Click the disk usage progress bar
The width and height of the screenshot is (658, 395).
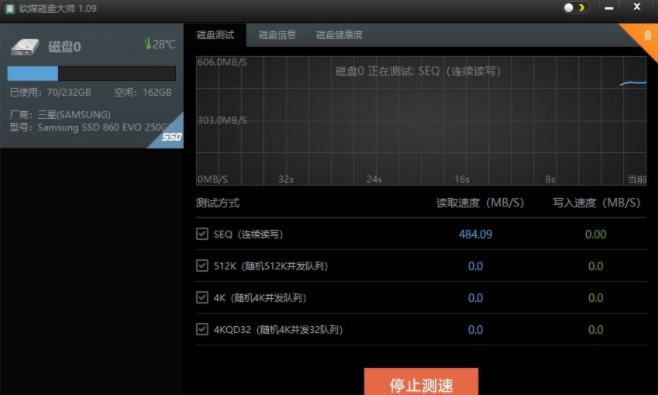(x=91, y=73)
